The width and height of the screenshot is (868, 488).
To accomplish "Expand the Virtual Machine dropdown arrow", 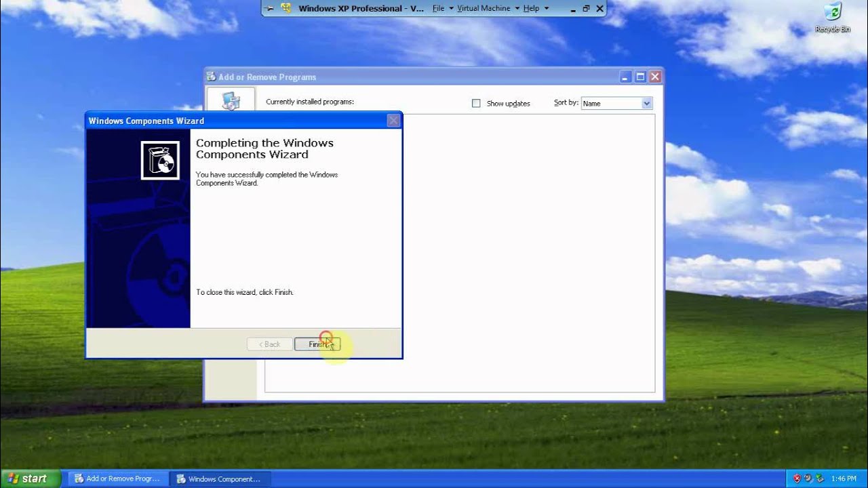I will pos(517,9).
